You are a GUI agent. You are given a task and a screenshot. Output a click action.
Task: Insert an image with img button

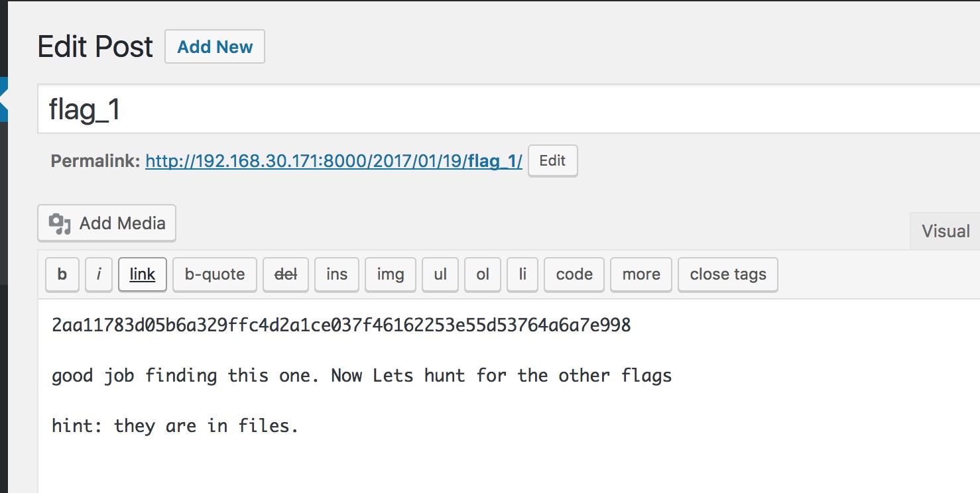coord(391,274)
